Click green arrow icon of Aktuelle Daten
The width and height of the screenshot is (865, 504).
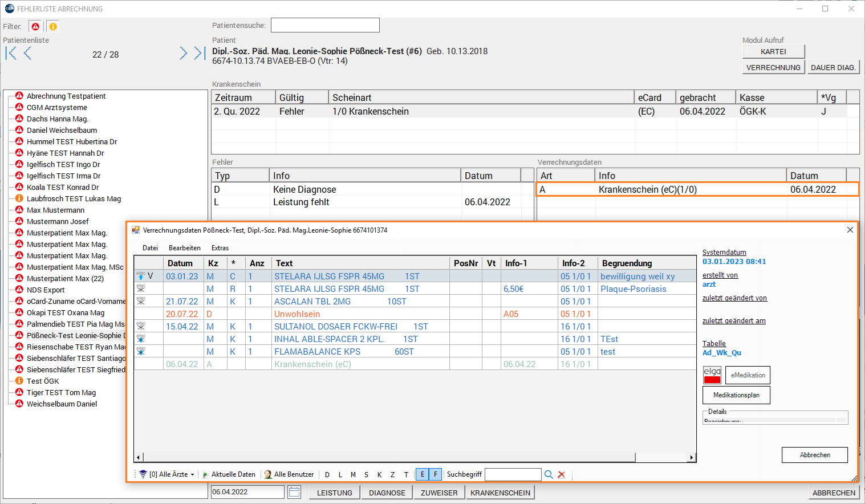[205, 474]
